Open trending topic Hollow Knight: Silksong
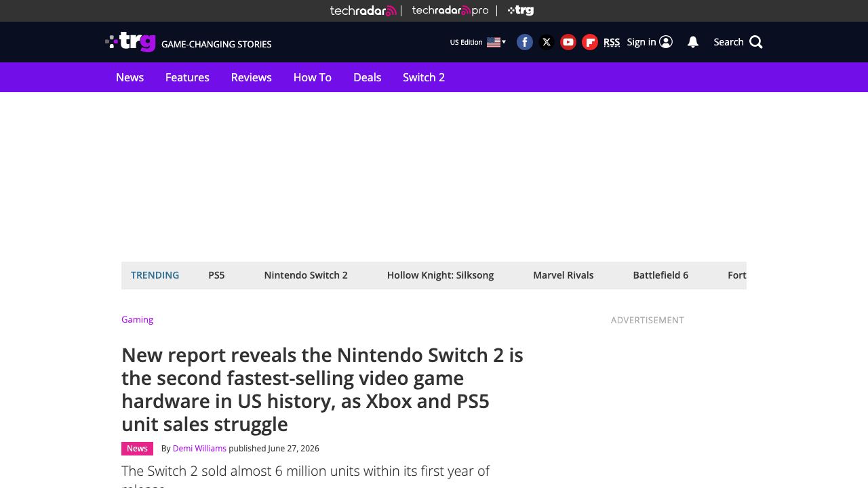Screen dimensions: 868x488 coord(440,275)
